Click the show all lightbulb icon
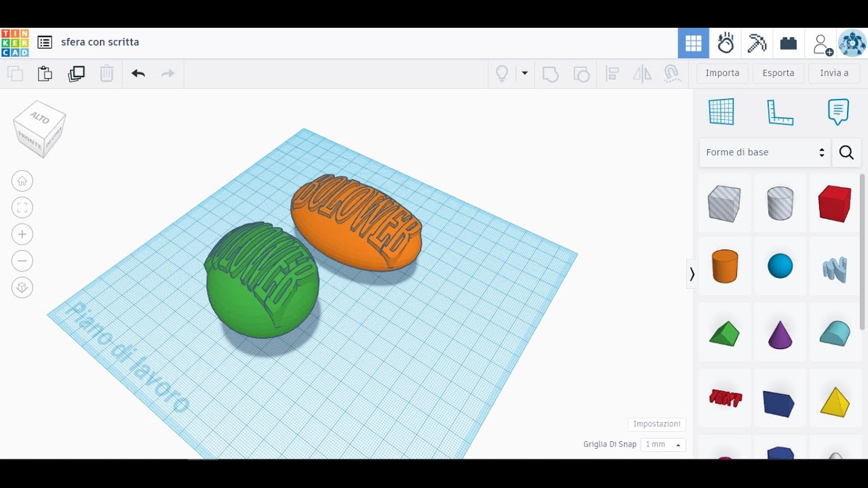The width and height of the screenshot is (868, 488). pyautogui.click(x=502, y=74)
